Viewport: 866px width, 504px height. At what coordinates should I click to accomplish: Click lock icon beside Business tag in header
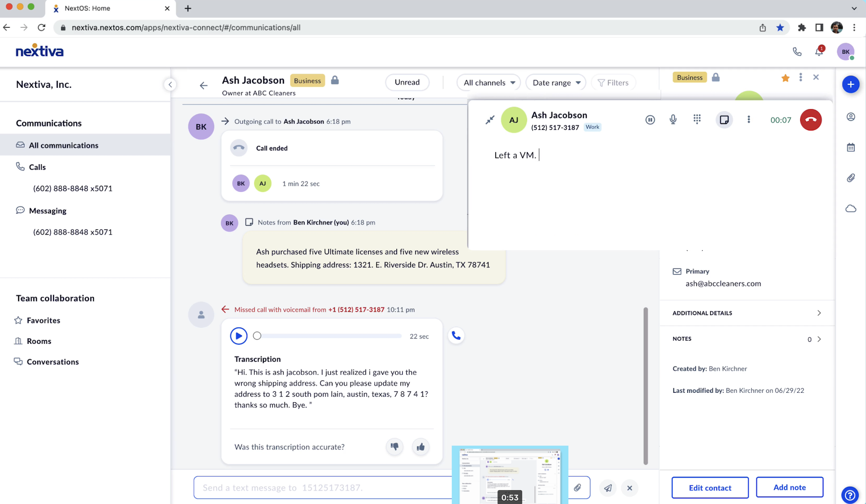tap(335, 80)
